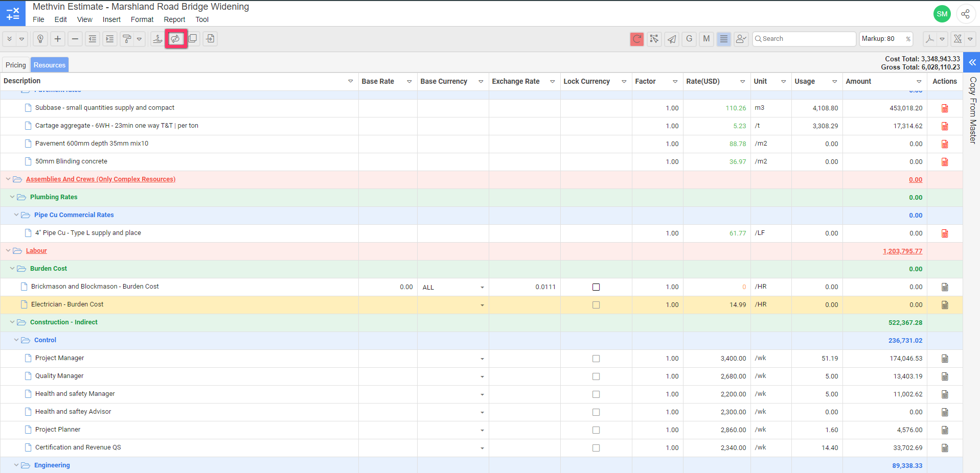Click the paint roller format icon
This screenshot has height=473, width=980.
tap(127, 39)
